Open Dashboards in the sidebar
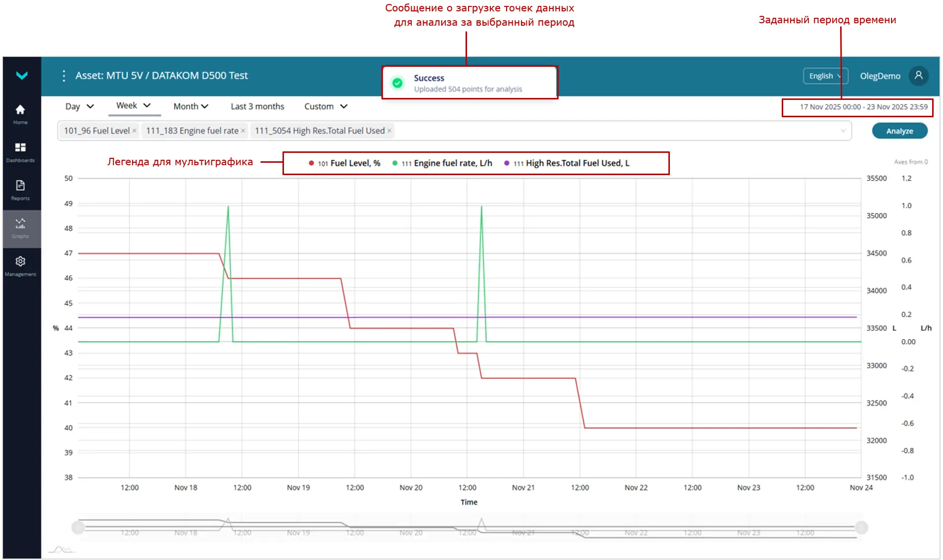This screenshot has width=943, height=560. (20, 152)
